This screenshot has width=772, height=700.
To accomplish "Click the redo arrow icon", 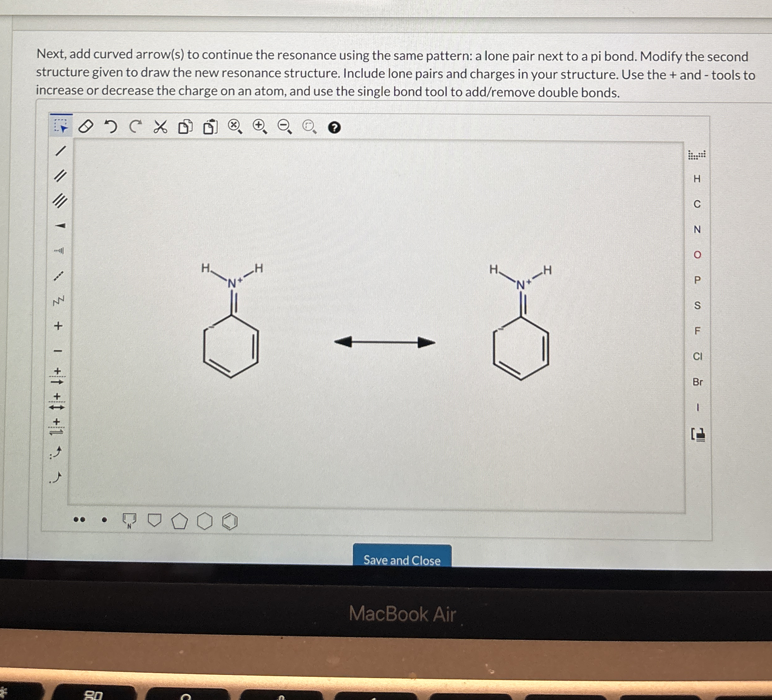I will [135, 126].
